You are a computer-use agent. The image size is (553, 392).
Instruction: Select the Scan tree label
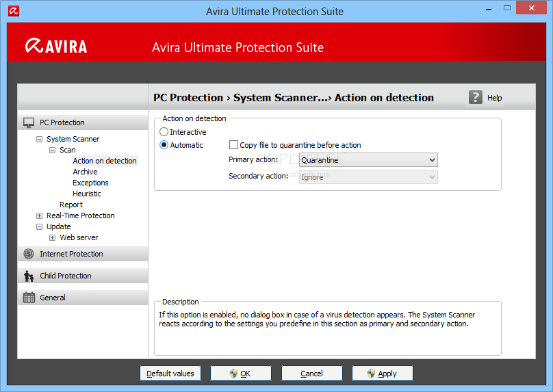[x=67, y=150]
